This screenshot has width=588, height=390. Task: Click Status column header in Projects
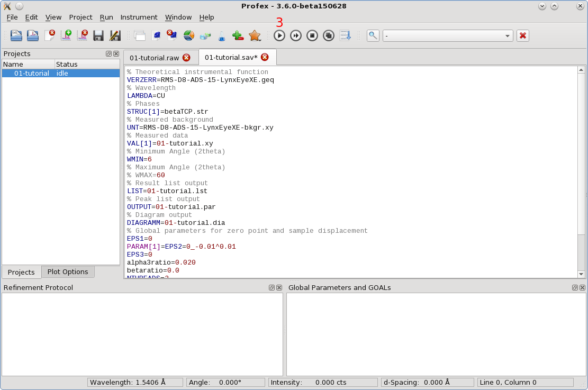[87, 64]
